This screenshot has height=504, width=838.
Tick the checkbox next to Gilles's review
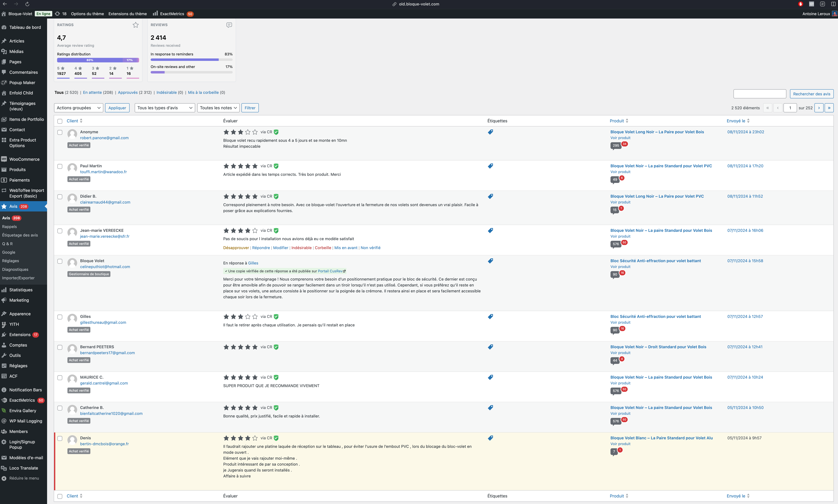(60, 317)
